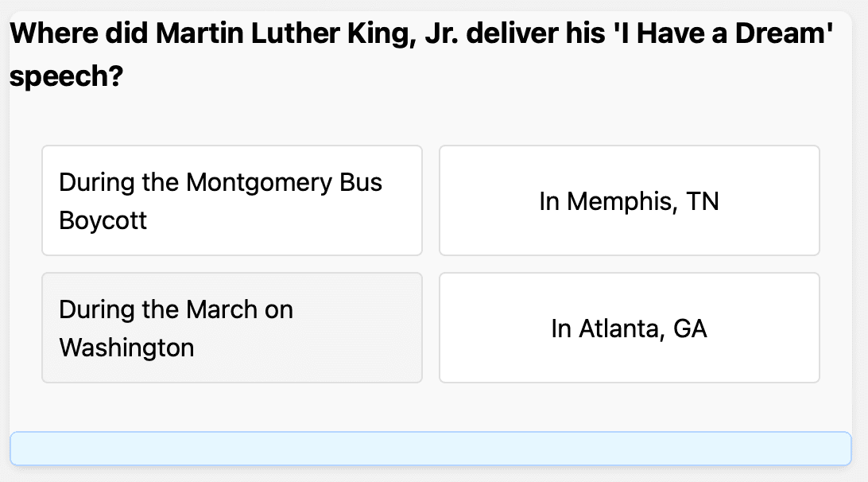The width and height of the screenshot is (868, 482).
Task: Tap the Memphis answer tile
Action: [x=629, y=200]
